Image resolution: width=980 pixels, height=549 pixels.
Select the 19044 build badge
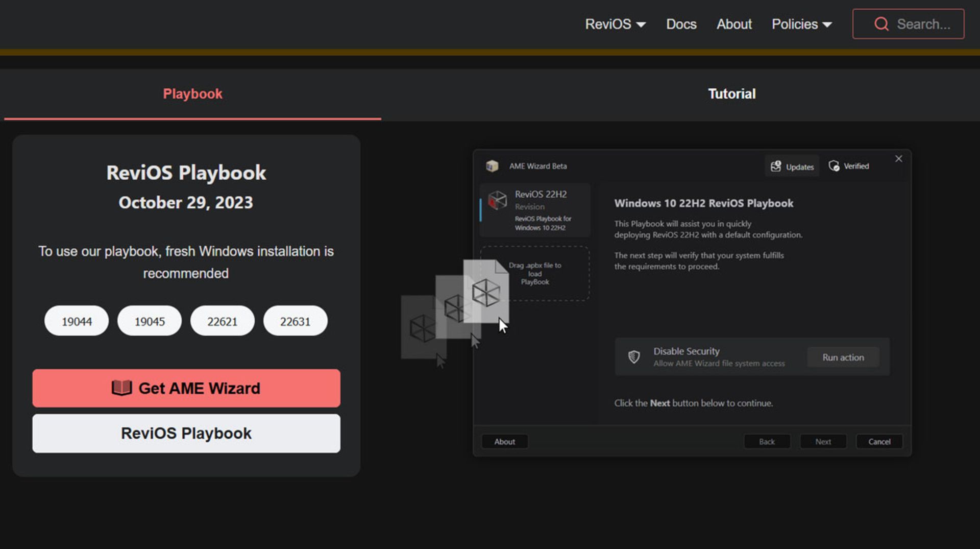click(76, 321)
